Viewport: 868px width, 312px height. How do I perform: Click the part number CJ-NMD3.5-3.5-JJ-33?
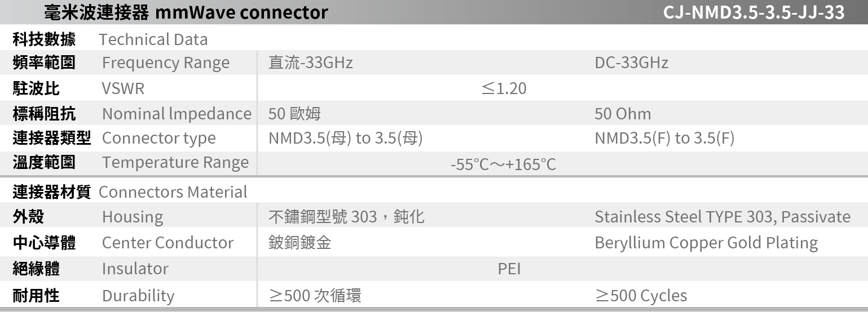point(754,12)
